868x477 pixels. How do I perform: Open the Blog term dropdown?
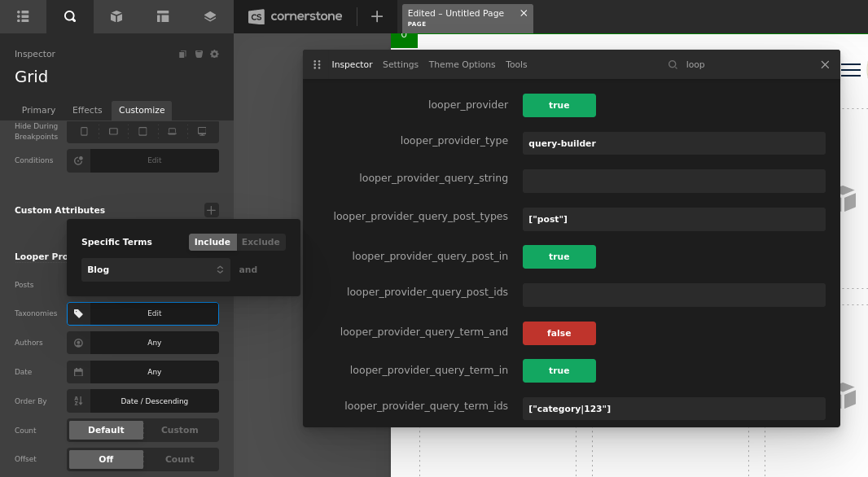click(x=156, y=269)
